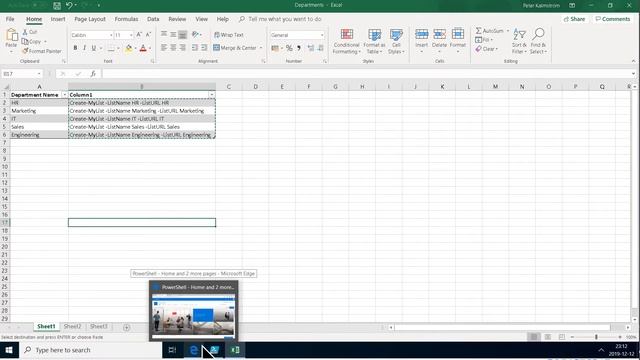Image resolution: width=640 pixels, height=360 pixels.
Task: Open the font size dropdown
Action: point(131,35)
